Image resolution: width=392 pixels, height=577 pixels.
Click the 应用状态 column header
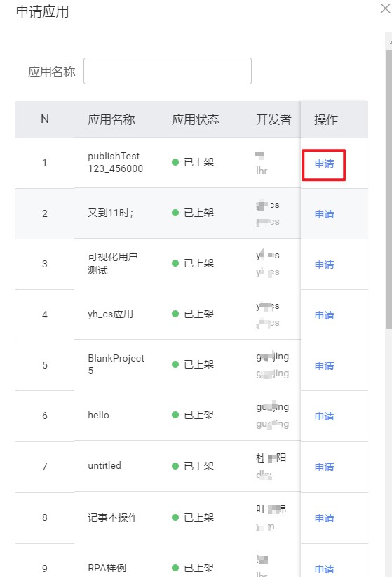tap(195, 119)
